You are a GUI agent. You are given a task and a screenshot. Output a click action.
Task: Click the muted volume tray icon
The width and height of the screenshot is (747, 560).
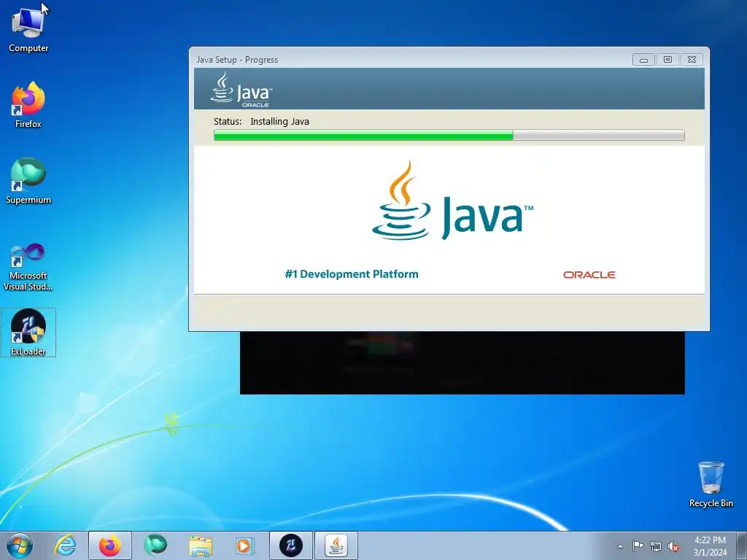pyautogui.click(x=673, y=546)
